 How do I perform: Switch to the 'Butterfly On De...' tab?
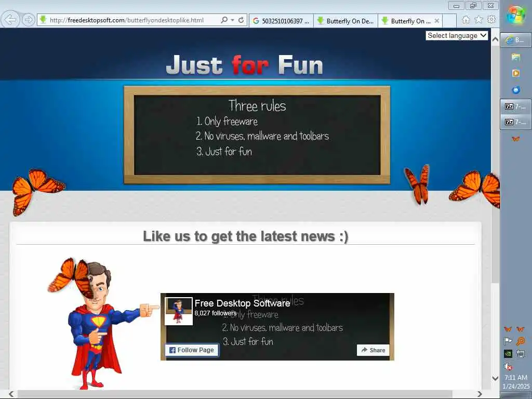(345, 21)
